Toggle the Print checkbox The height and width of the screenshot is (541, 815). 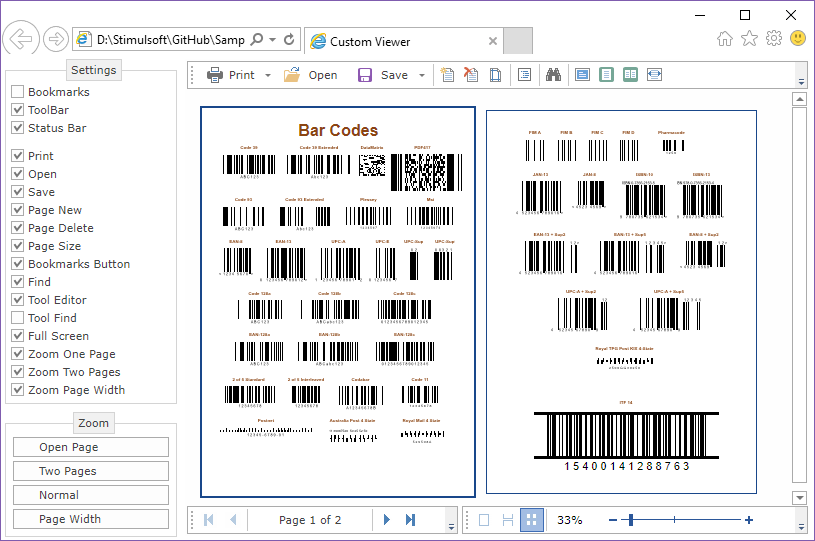pyautogui.click(x=18, y=155)
